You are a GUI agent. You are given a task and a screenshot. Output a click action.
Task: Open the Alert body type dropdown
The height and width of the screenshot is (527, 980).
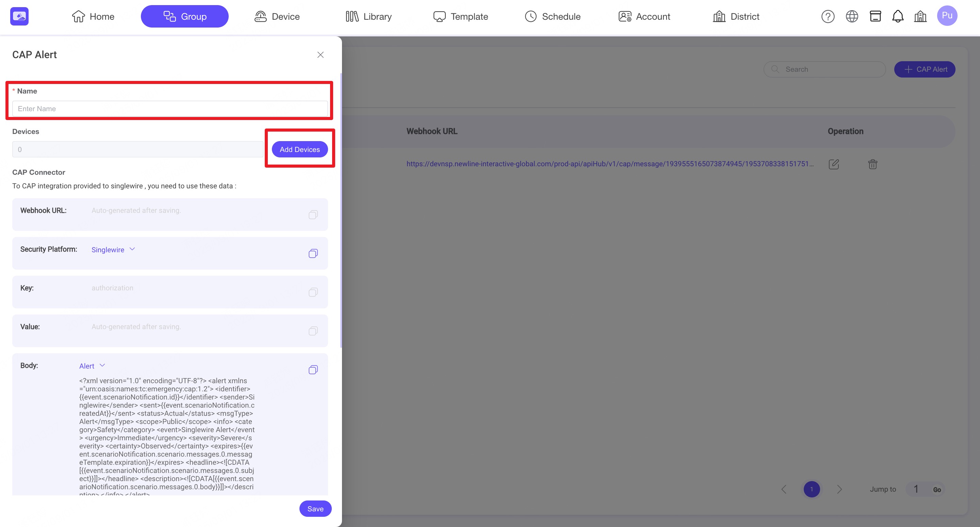(92, 366)
